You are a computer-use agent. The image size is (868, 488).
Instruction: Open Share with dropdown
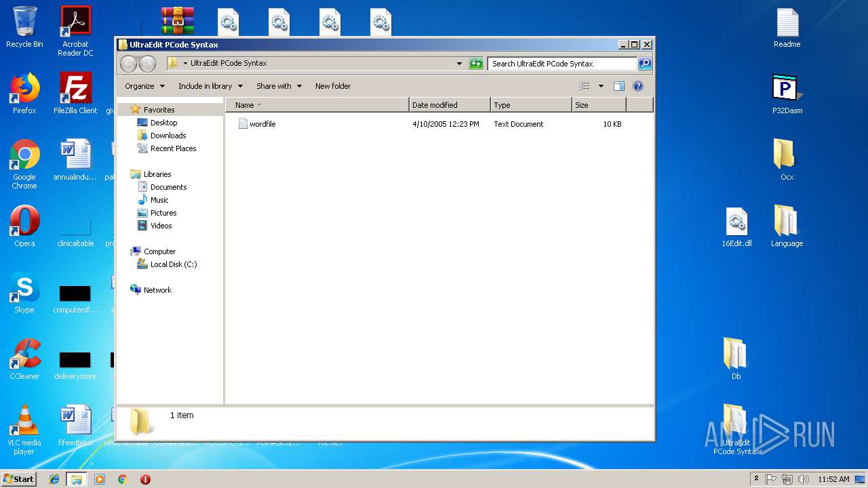click(x=278, y=86)
